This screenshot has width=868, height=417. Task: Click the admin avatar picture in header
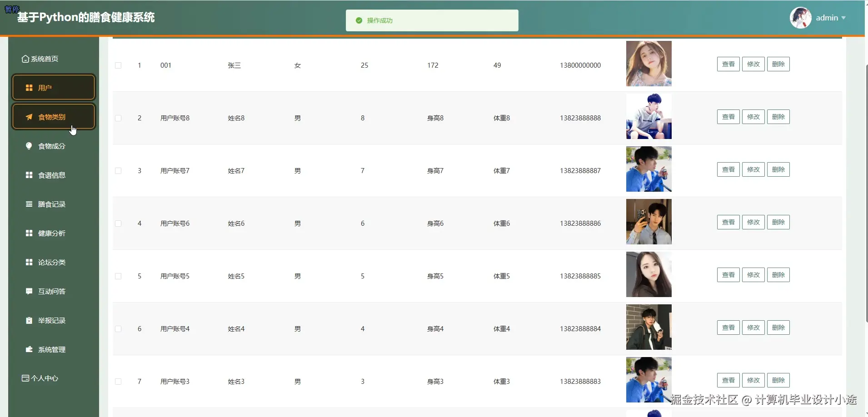tap(801, 18)
